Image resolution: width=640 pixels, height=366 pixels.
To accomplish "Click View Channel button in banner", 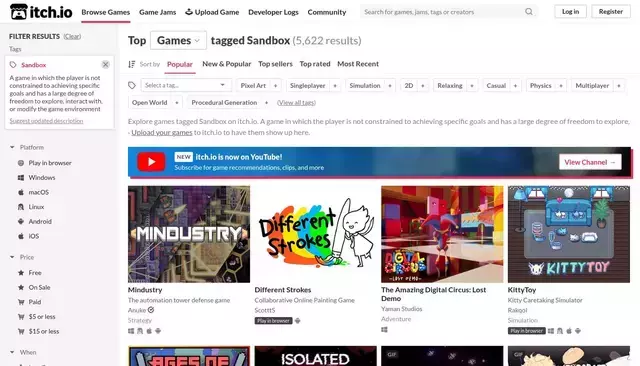I will (x=590, y=162).
